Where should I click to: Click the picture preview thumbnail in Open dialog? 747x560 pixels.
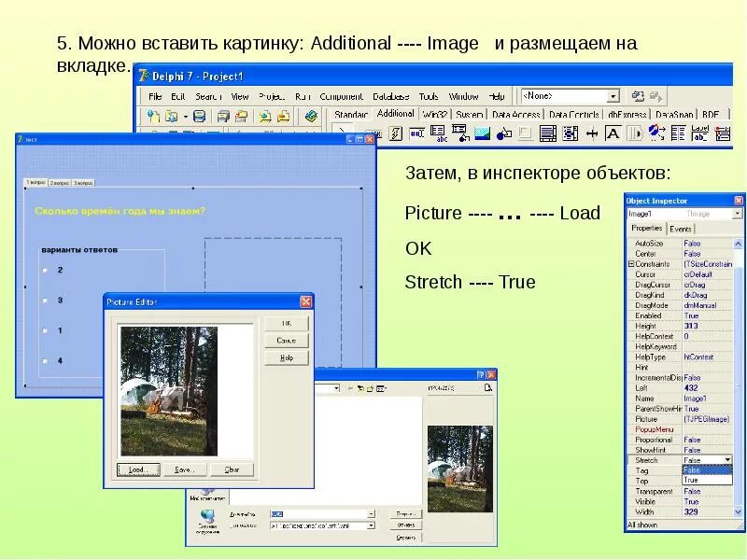pyautogui.click(x=459, y=469)
